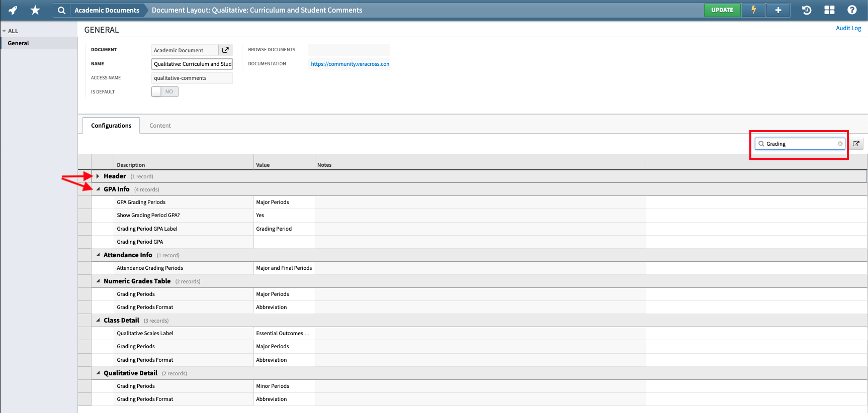This screenshot has width=868, height=413.
Task: Open the rocket launchpad icon
Action: coord(13,10)
